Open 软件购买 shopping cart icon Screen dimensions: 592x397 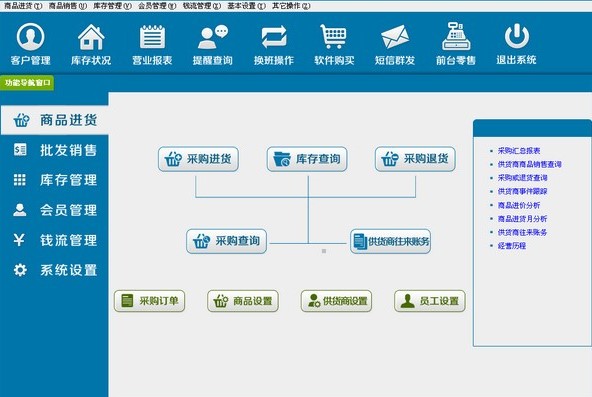click(x=333, y=37)
